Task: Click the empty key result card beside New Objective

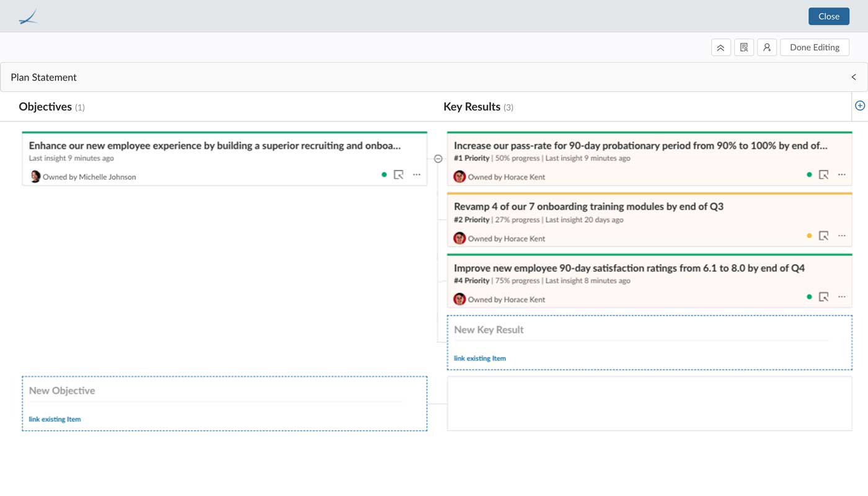Action: coord(649,403)
